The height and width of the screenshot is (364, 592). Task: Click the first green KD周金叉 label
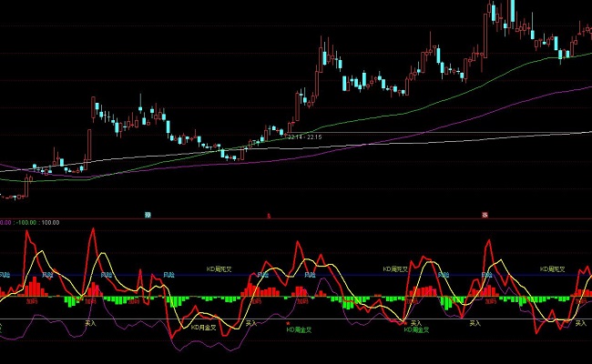(x=301, y=329)
